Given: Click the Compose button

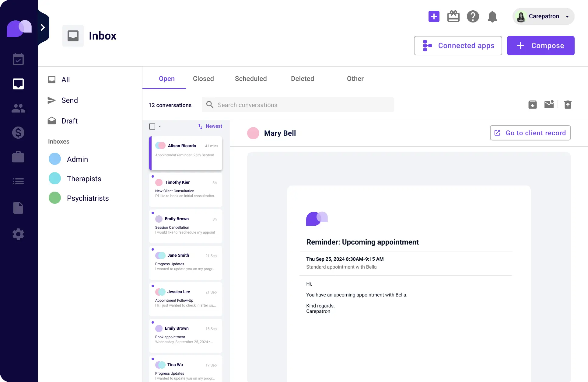Looking at the screenshot, I should coord(541,46).
